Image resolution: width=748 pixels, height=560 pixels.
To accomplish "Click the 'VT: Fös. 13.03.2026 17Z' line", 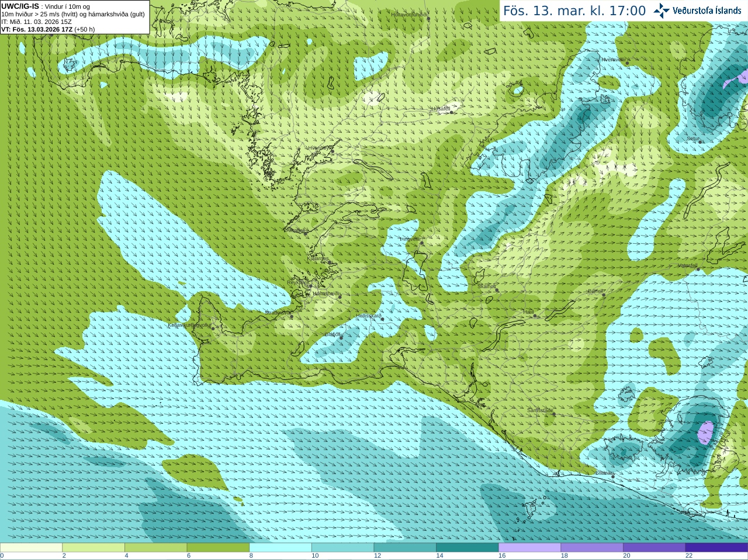I will point(48,29).
